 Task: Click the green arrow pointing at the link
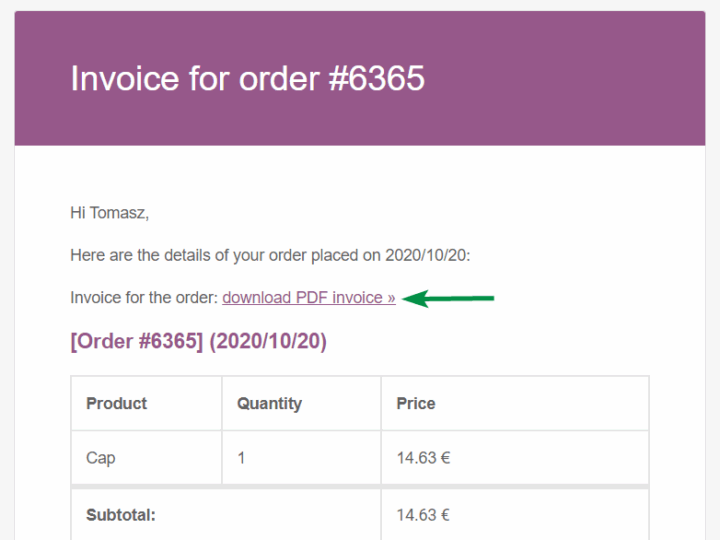454,297
